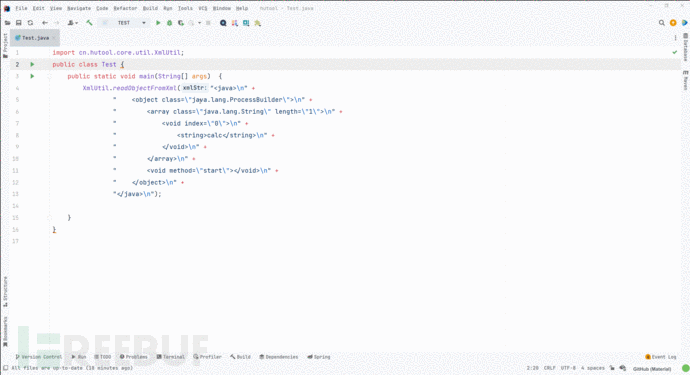Click run gutter arrow beside main method

pos(32,76)
